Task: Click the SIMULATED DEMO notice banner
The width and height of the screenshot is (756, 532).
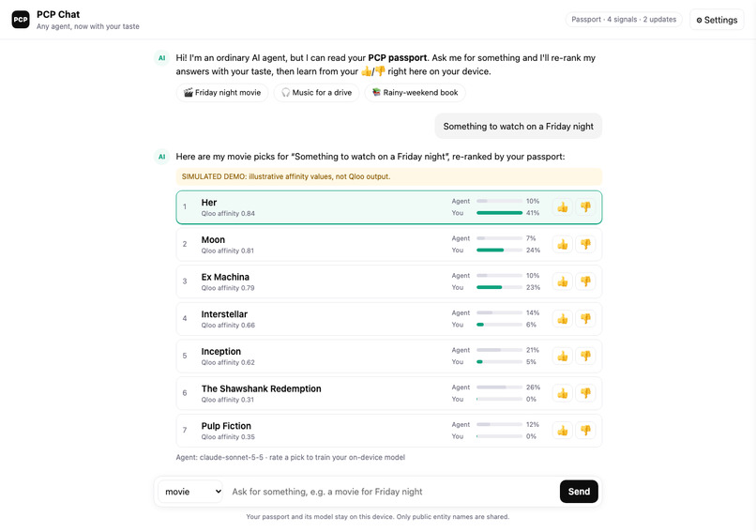Action: (x=389, y=176)
